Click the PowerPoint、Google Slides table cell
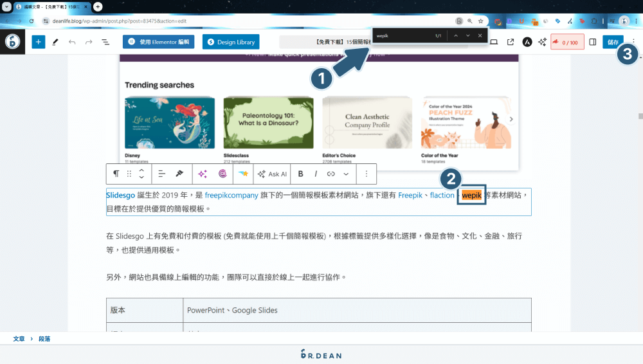 (357, 310)
